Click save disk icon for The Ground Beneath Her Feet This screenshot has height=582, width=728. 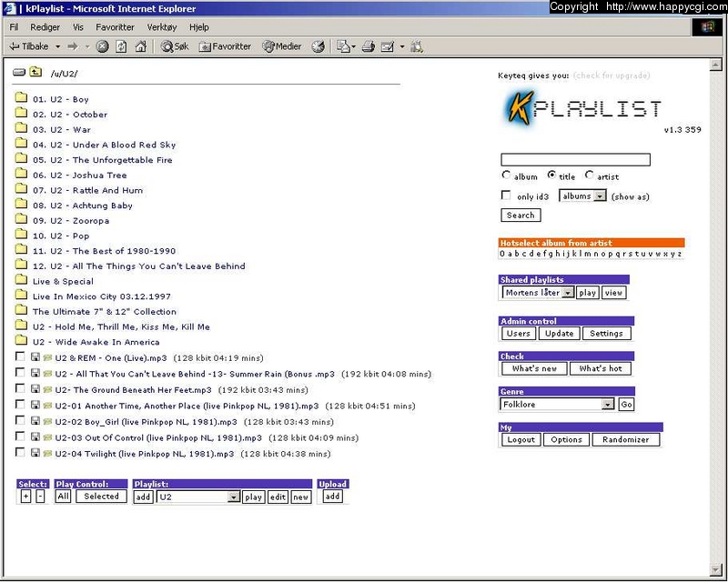35,389
